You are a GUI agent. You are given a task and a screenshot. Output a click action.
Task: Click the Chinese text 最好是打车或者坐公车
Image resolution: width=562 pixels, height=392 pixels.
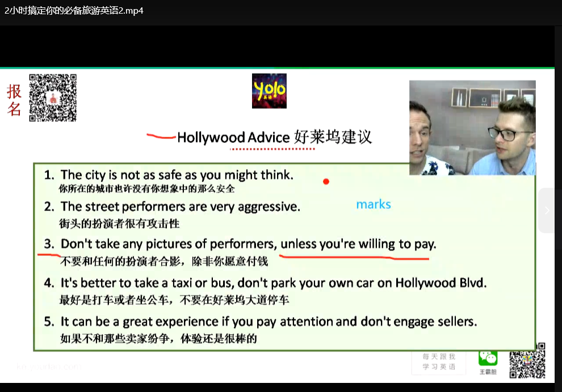click(x=114, y=300)
